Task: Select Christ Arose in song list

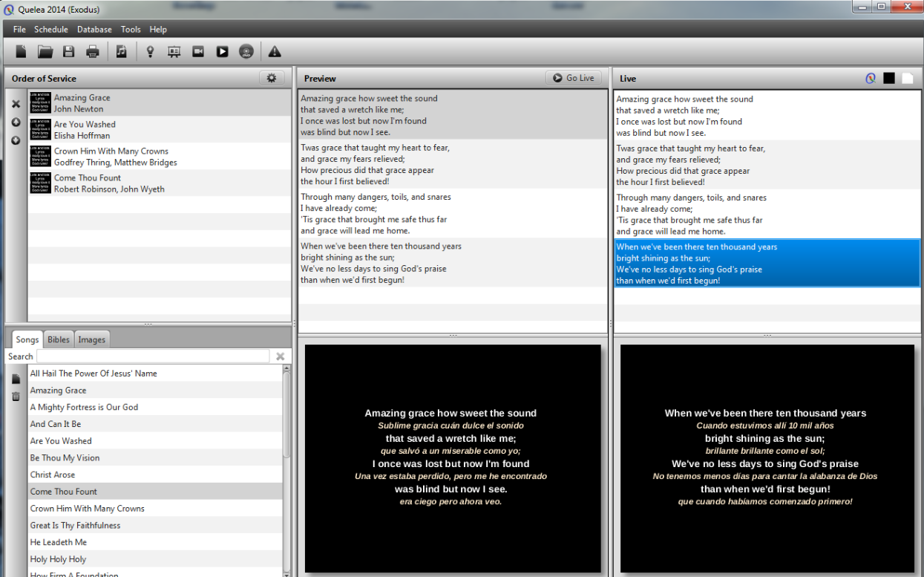Action: (x=155, y=475)
